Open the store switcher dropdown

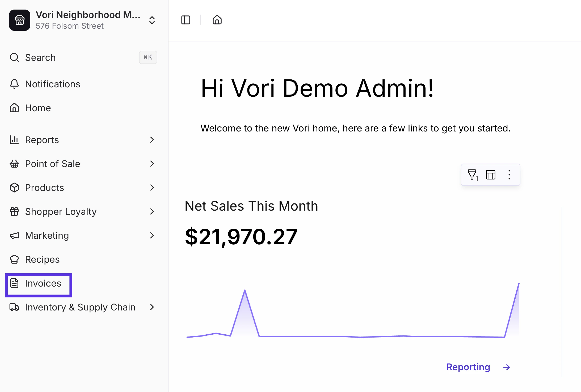152,20
